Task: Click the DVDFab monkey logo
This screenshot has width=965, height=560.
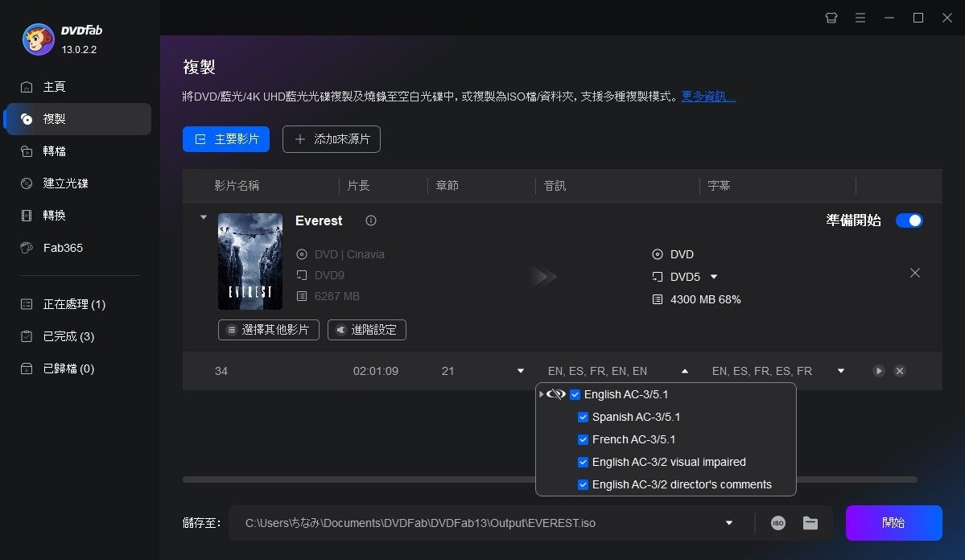Action: [38, 39]
